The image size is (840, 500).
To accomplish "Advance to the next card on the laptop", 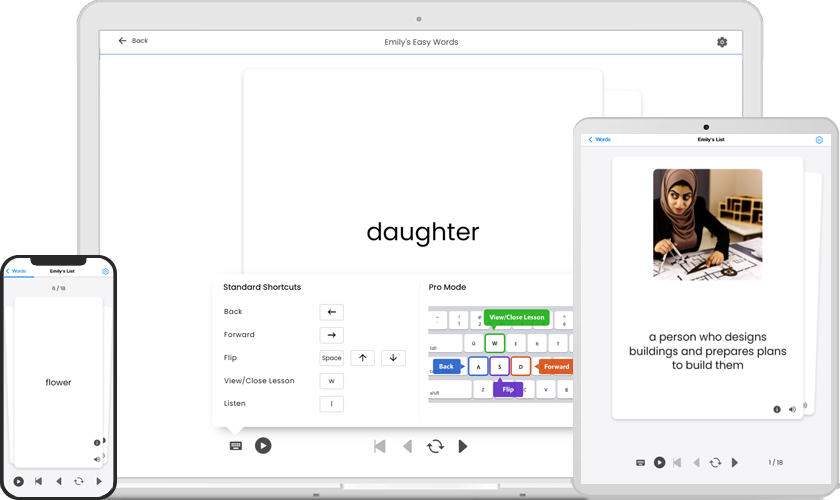I will [463, 446].
